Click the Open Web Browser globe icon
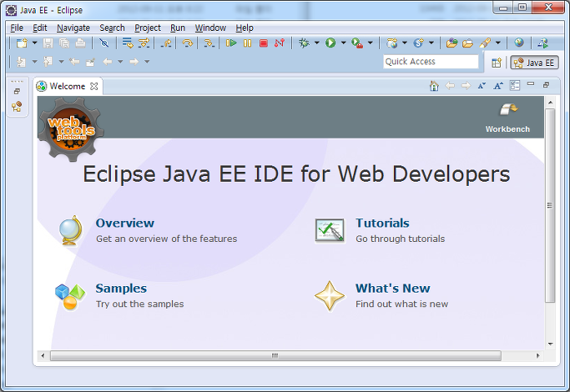Viewport: 570px width, 392px height. tap(519, 43)
